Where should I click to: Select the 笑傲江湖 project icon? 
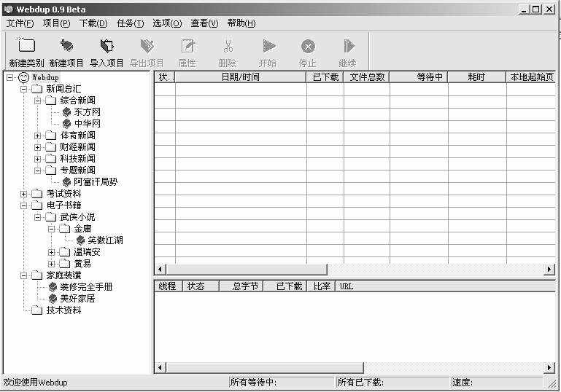tap(80, 240)
